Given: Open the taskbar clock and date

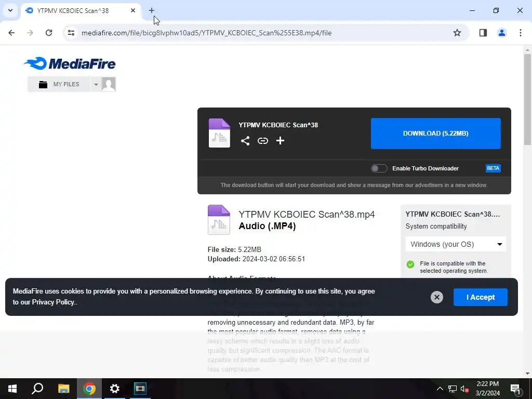Looking at the screenshot, I should [x=487, y=389].
